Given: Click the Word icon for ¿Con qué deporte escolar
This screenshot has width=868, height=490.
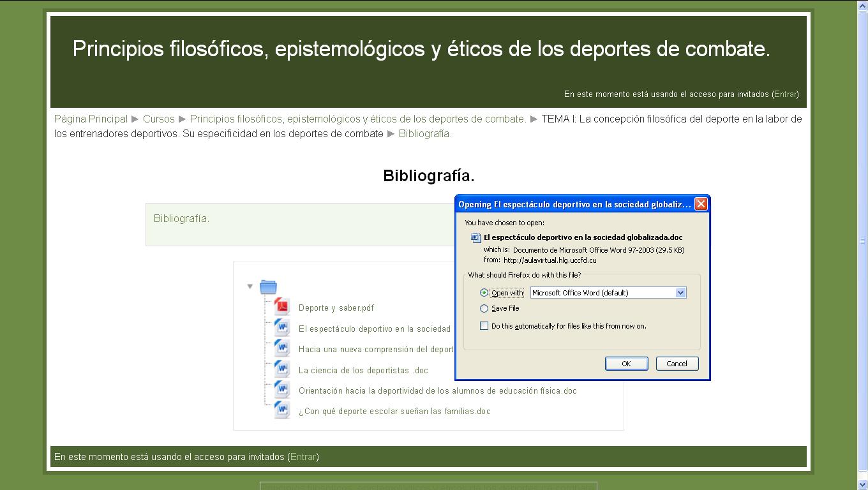Looking at the screenshot, I should tap(282, 410).
